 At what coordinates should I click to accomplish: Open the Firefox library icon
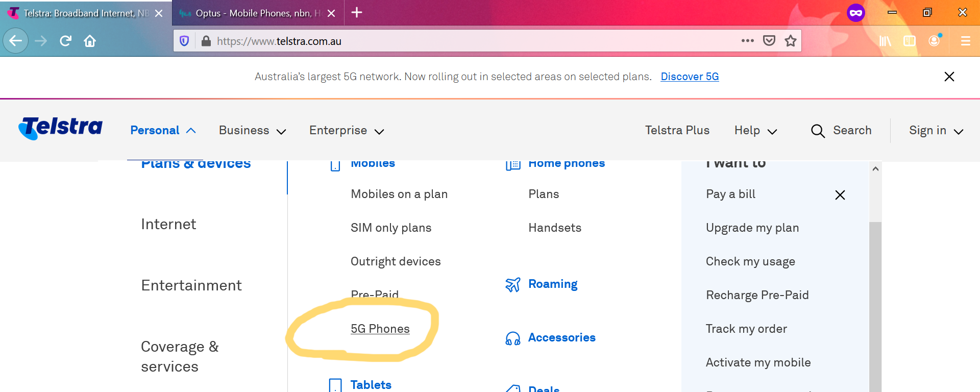(x=885, y=41)
